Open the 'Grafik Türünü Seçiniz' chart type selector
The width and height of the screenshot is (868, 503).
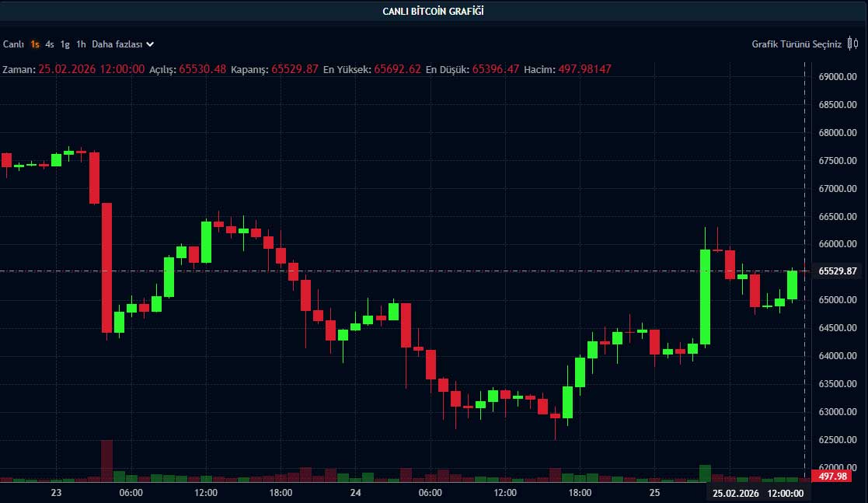797,44
